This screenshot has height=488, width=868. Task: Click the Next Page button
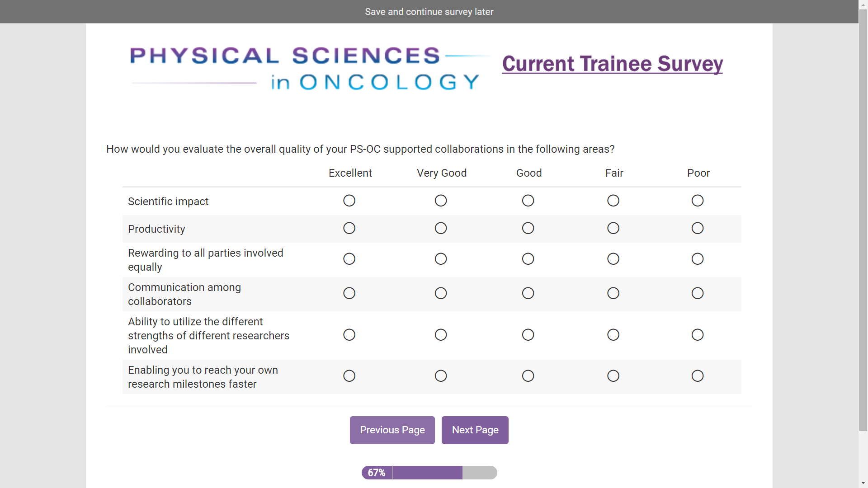(x=475, y=430)
